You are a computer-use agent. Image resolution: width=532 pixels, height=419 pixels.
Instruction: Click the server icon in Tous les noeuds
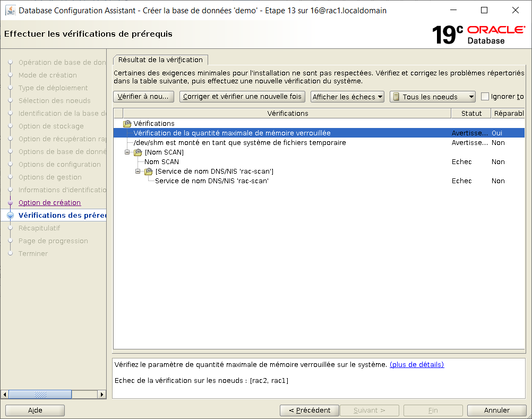click(396, 97)
